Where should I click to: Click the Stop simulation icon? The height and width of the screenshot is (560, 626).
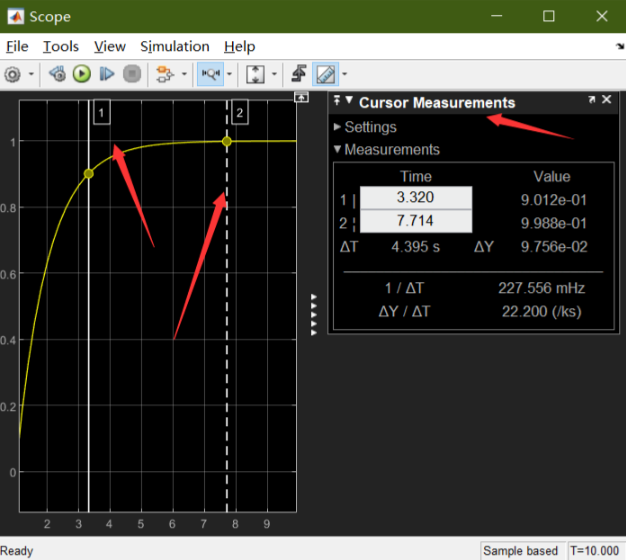pyautogui.click(x=132, y=74)
